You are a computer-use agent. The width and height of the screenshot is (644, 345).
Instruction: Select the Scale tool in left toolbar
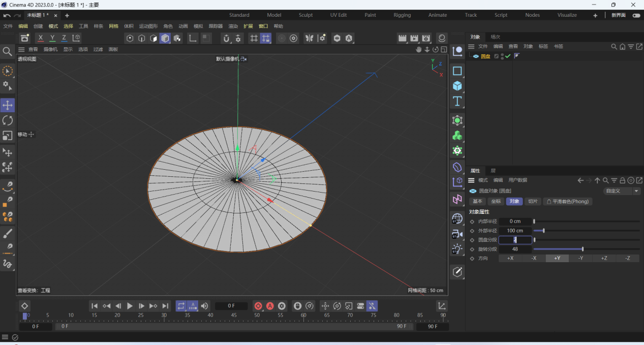(8, 136)
